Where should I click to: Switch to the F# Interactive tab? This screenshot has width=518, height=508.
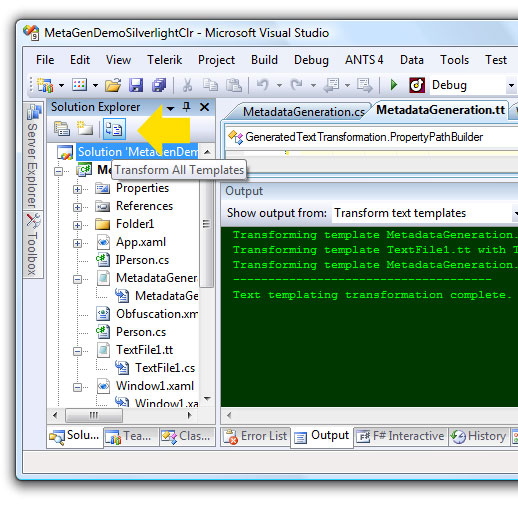point(401,436)
